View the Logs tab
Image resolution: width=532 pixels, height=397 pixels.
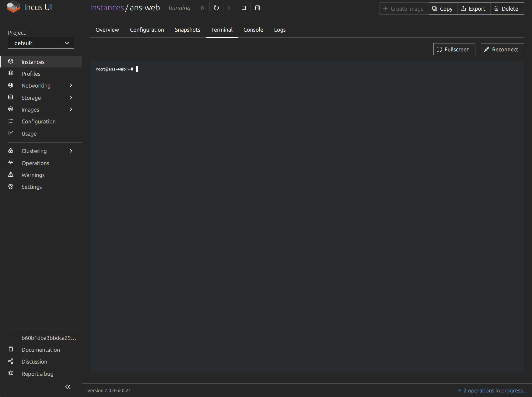tap(280, 30)
